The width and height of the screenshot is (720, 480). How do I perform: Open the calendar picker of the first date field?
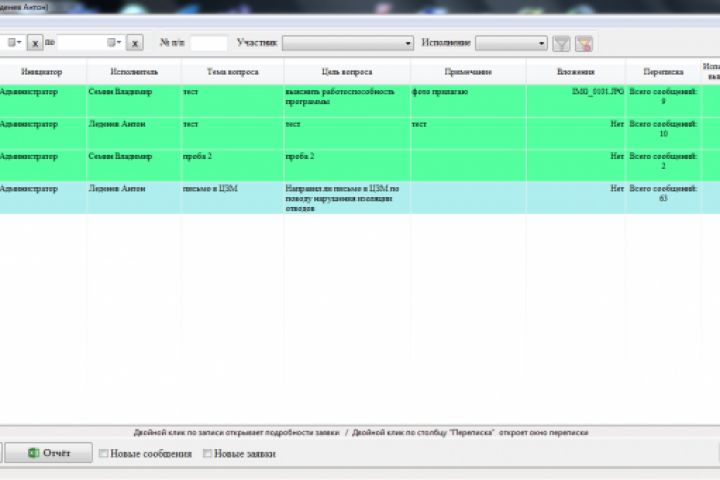click(15, 43)
